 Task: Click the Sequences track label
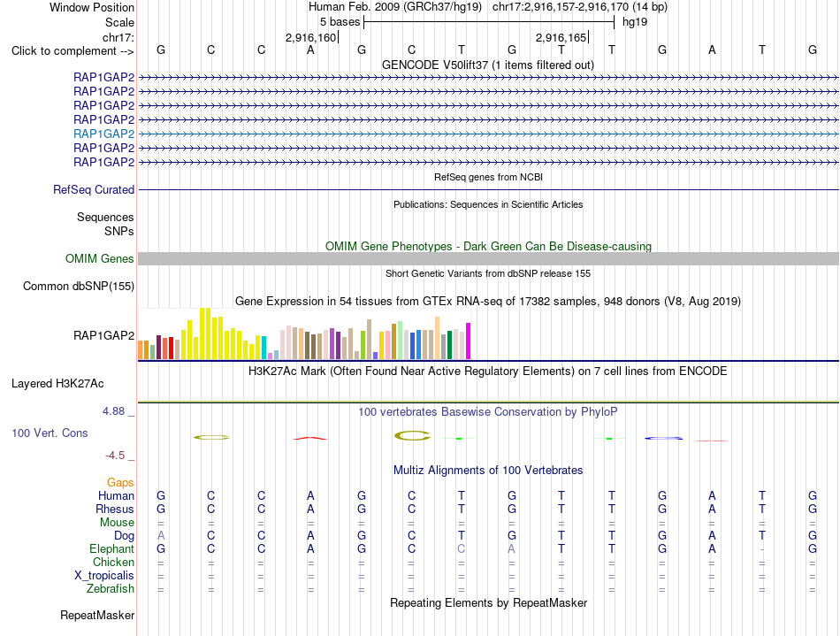click(x=105, y=217)
